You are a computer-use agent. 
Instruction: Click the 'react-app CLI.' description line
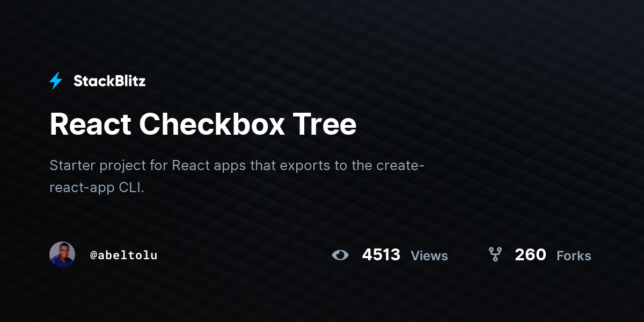tap(97, 188)
